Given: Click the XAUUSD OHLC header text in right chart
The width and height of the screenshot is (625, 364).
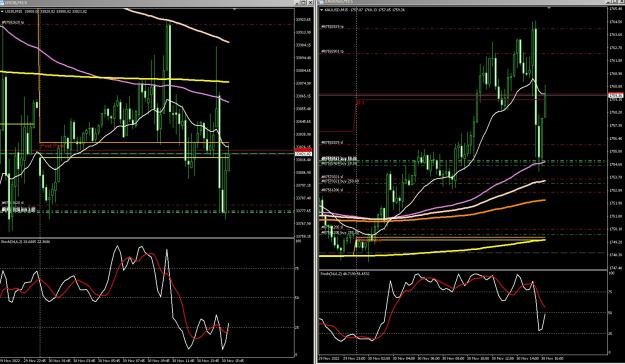Looking at the screenshot, I should point(365,10).
